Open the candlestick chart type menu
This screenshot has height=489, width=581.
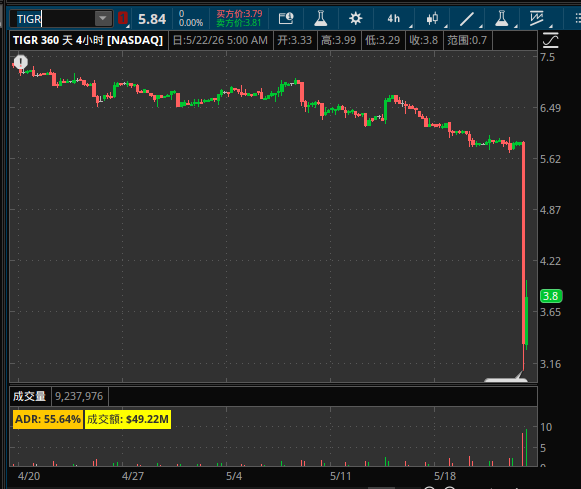432,18
